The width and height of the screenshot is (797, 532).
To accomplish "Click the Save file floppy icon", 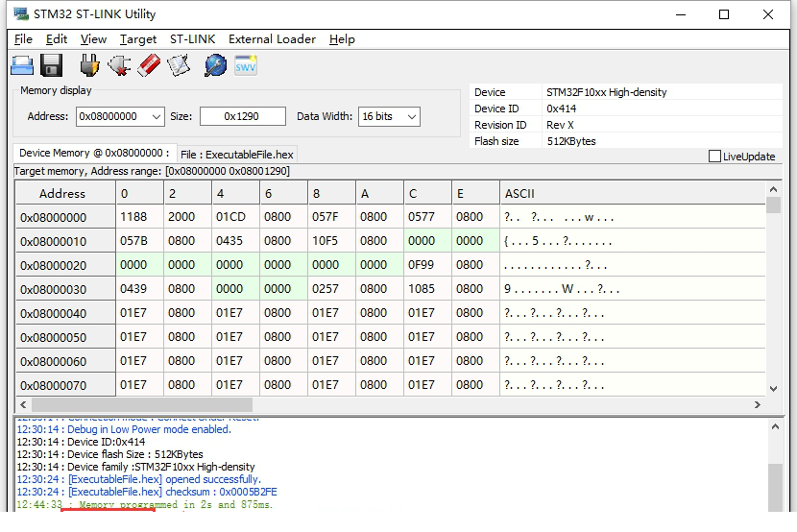I will point(51,65).
